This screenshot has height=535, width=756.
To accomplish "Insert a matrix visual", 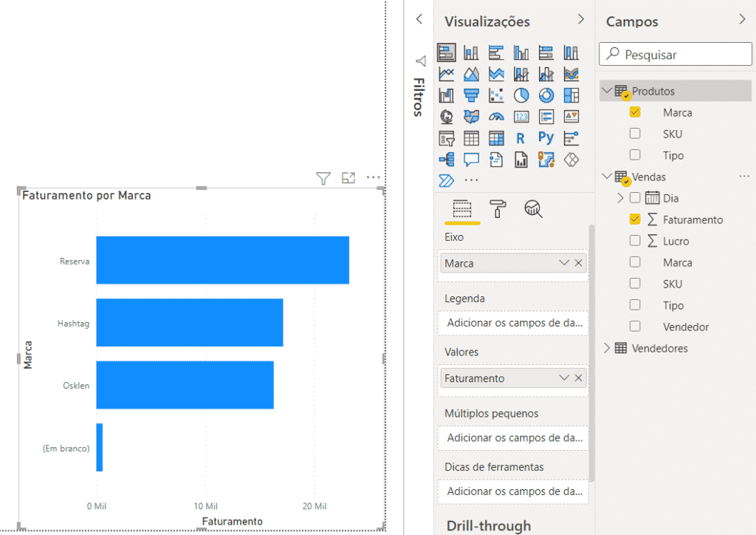I will pos(496,138).
